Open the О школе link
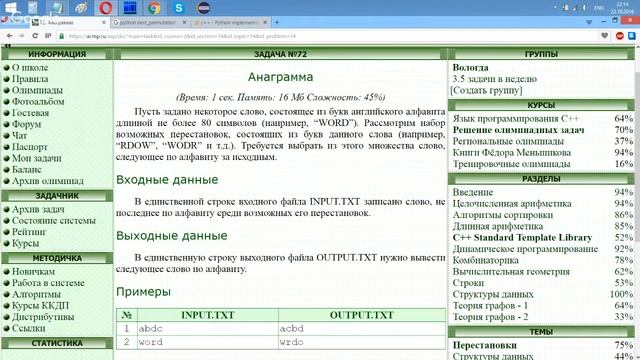 pos(30,67)
